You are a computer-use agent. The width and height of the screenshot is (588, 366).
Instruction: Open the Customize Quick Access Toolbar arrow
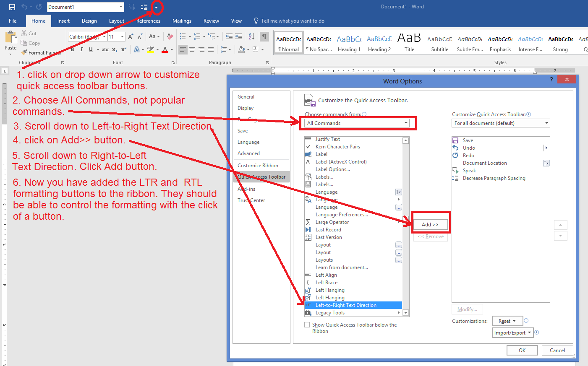(x=156, y=7)
